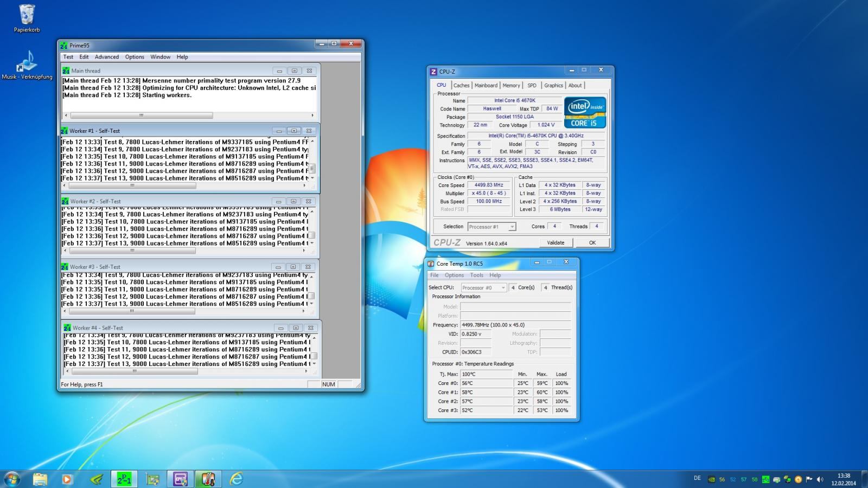Click the DE language bar indicator
The height and width of the screenshot is (488, 868).
[697, 478]
